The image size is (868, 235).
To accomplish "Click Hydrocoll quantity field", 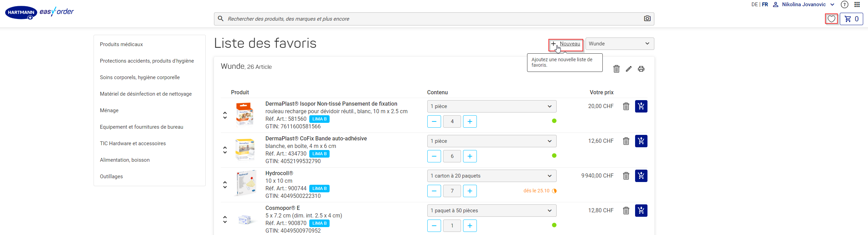I will pos(452,191).
